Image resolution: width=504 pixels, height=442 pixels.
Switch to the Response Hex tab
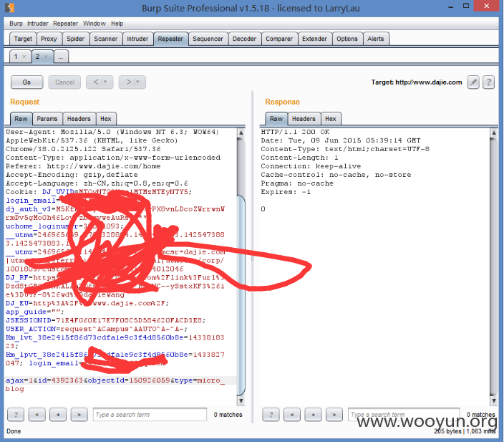331,119
